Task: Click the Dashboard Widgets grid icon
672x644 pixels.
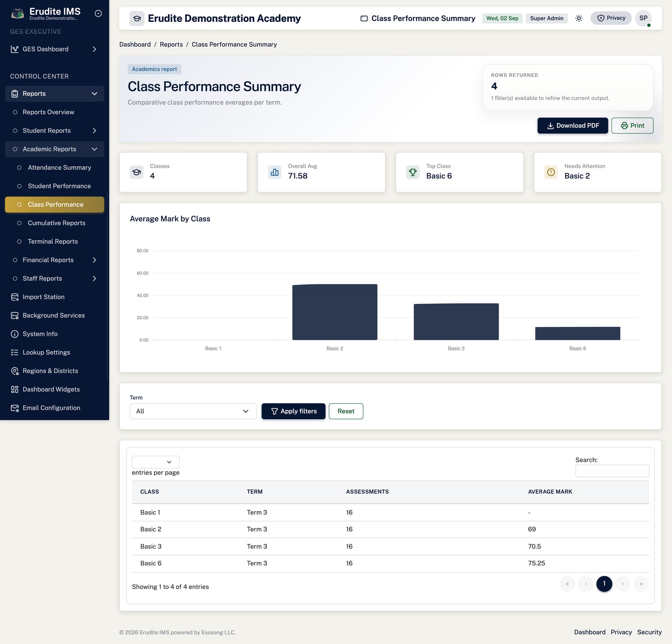Action: click(15, 389)
